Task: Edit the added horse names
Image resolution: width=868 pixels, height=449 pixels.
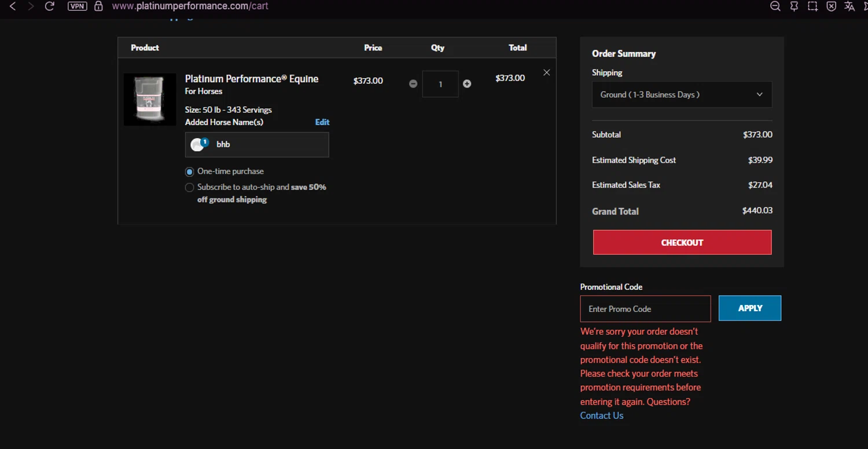Action: pyautogui.click(x=322, y=122)
